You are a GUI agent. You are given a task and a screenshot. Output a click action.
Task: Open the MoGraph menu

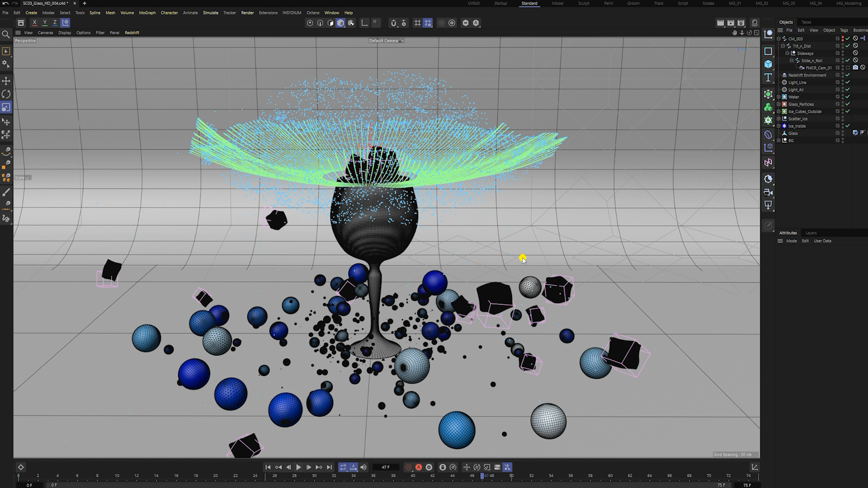coord(147,13)
